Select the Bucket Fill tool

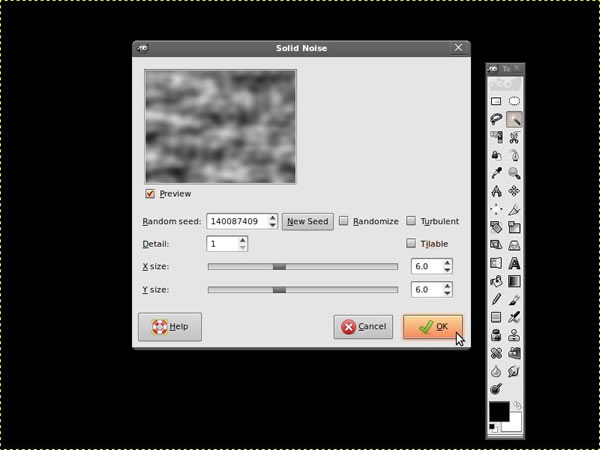pyautogui.click(x=496, y=281)
